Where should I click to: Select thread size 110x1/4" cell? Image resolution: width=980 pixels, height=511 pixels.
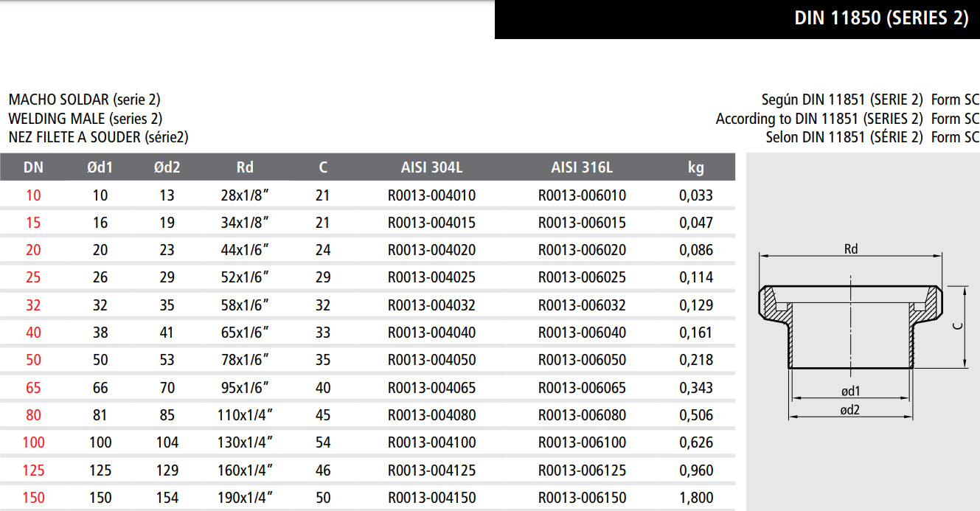tap(245, 415)
